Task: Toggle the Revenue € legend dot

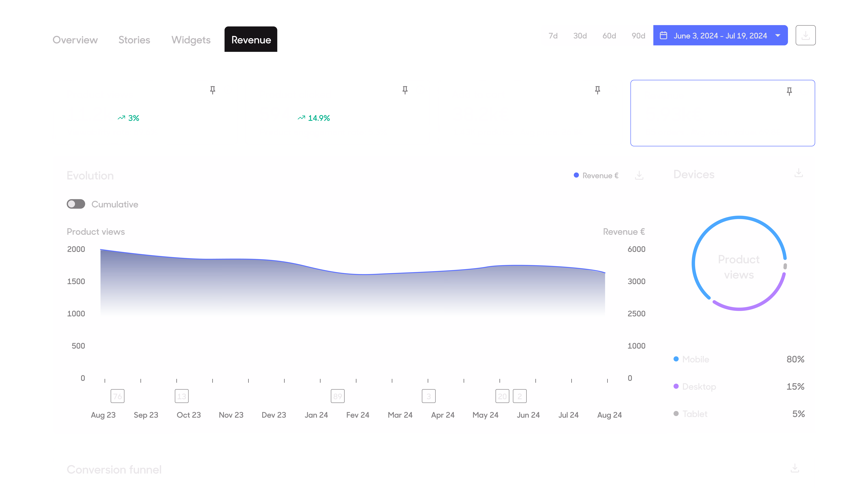Action: pyautogui.click(x=576, y=175)
